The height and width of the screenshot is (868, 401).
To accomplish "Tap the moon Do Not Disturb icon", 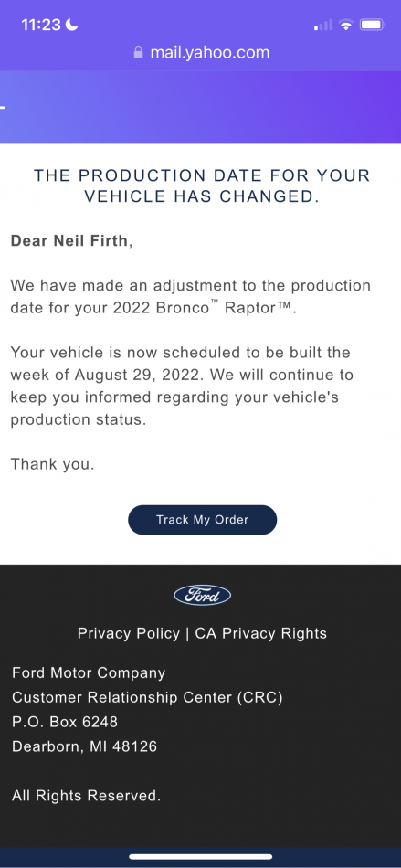I will (x=71, y=25).
